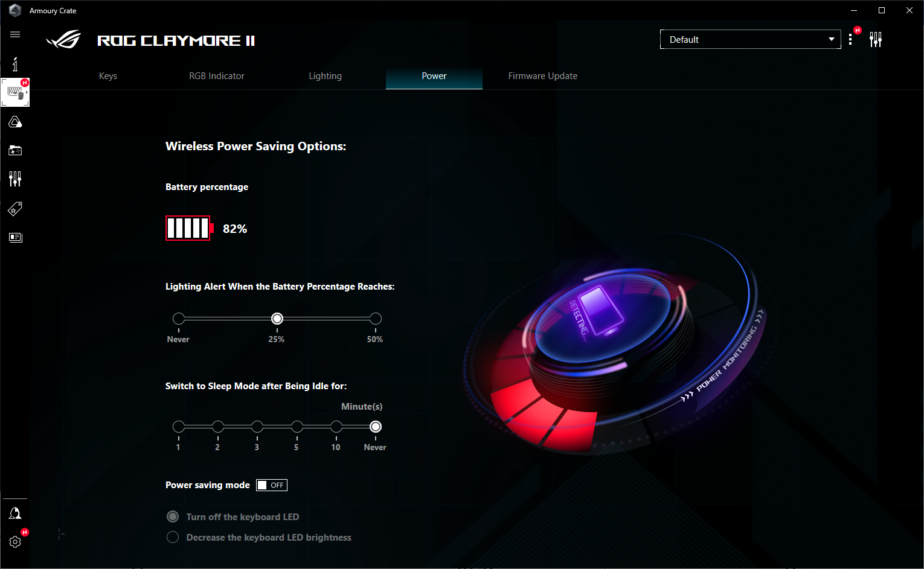Minimize the Armoury Crate window
Viewport: 924px width, 569px height.
(854, 10)
